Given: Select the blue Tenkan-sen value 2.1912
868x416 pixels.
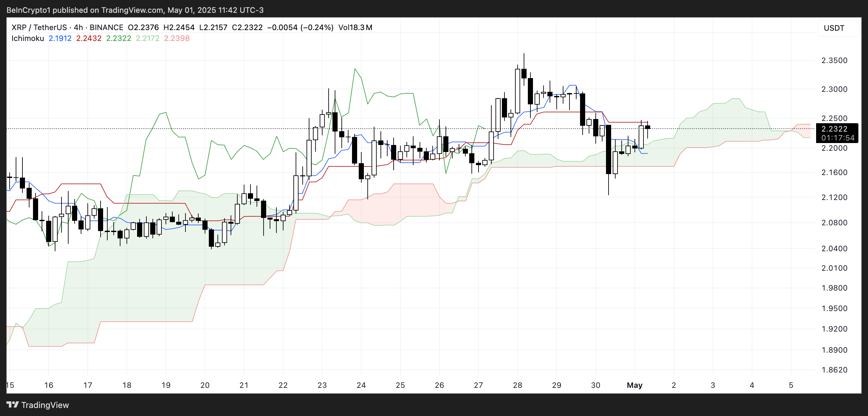Looking at the screenshot, I should [x=60, y=38].
